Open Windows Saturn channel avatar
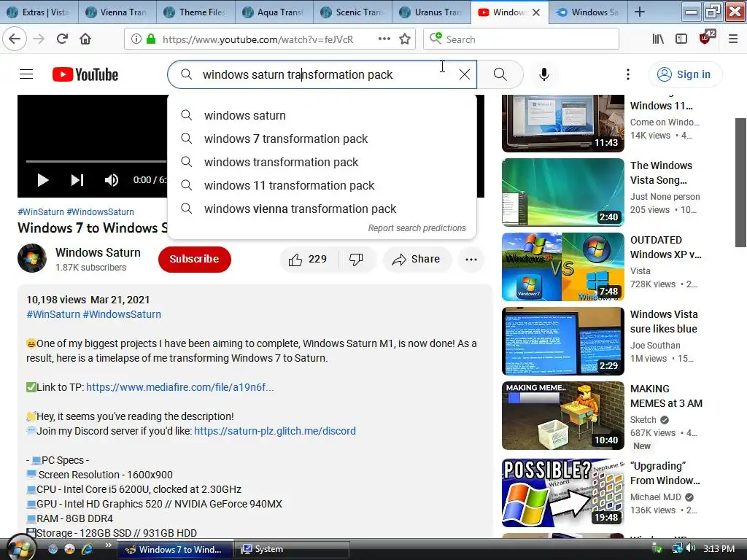The height and width of the screenshot is (560, 747). [32, 258]
